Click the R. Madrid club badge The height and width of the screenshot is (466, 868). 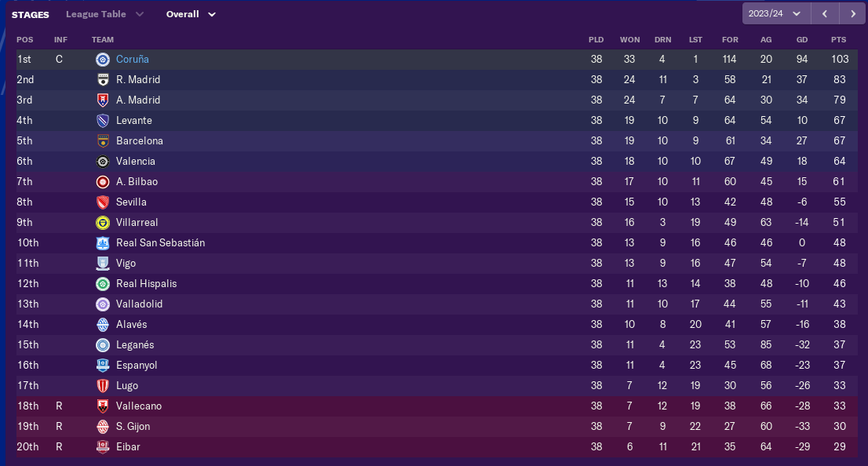(x=102, y=80)
